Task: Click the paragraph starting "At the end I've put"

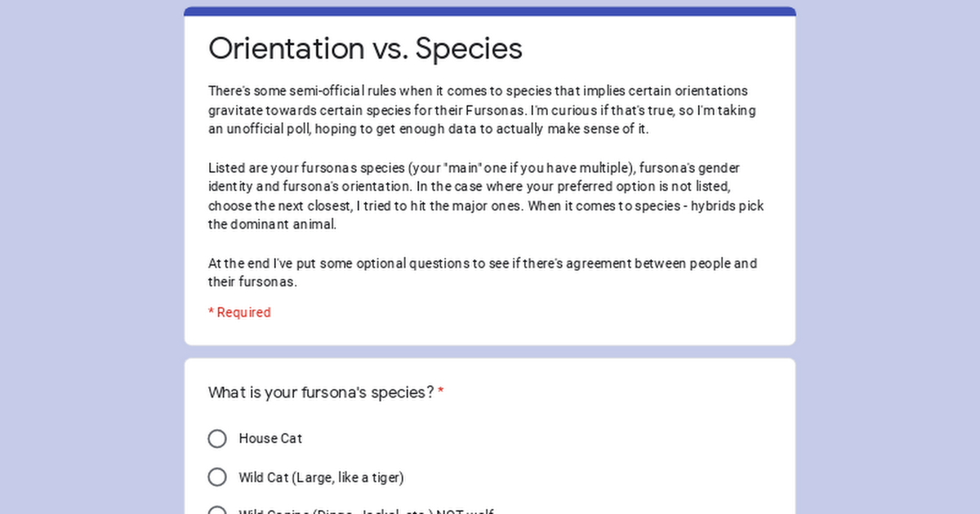Action: coord(482,273)
